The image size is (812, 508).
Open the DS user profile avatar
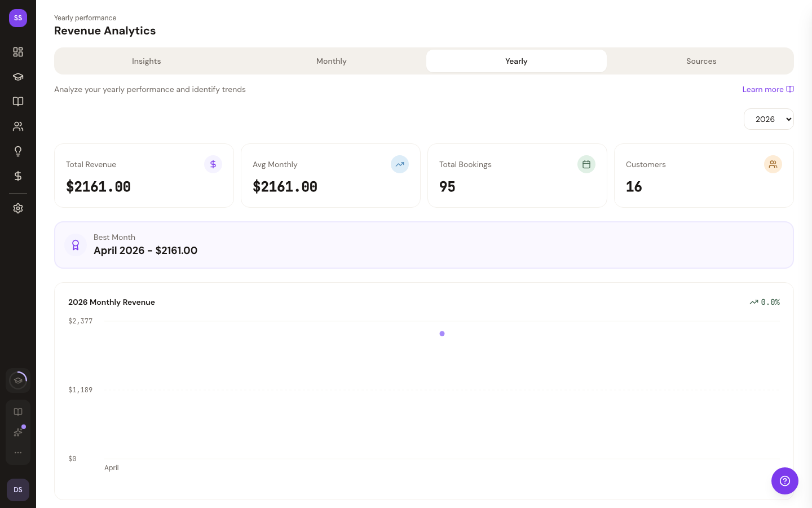tap(18, 490)
